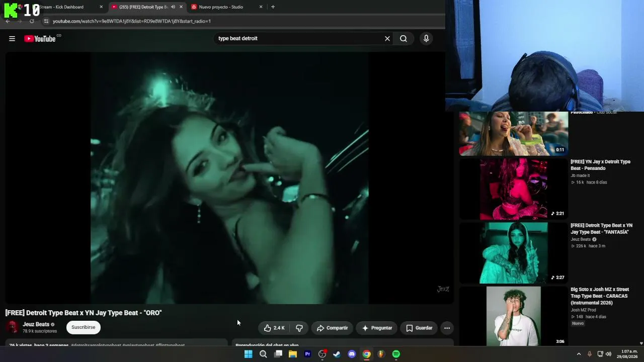Screen dimensions: 644x362
Task: Go to YouTube home via logo
Action: click(40, 39)
